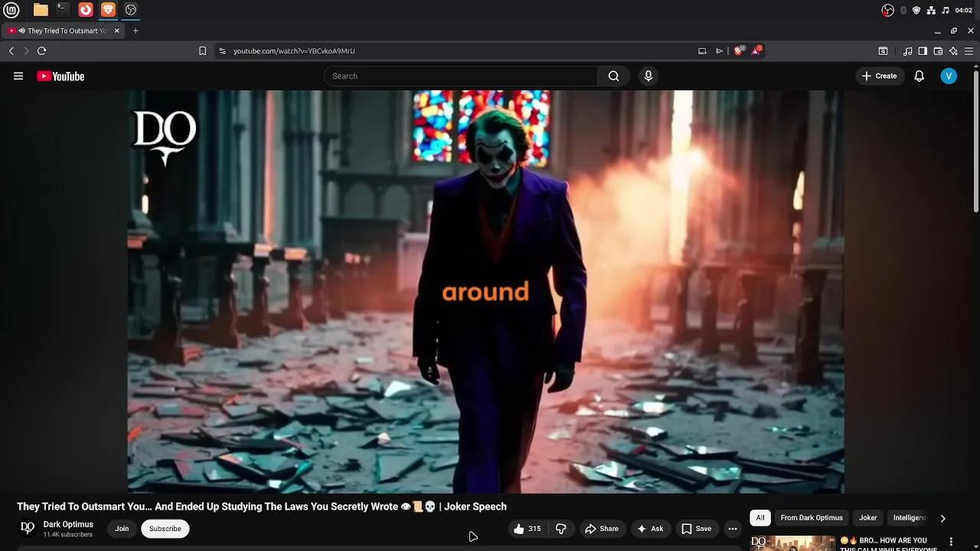Switch to the Brave browser taskbar icon
Image resolution: width=980 pixels, height=551 pixels.
(108, 10)
